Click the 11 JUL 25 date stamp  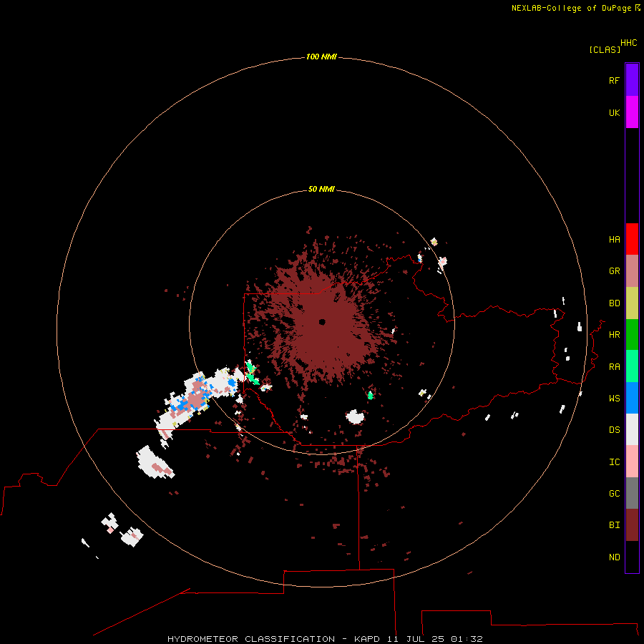(415, 639)
